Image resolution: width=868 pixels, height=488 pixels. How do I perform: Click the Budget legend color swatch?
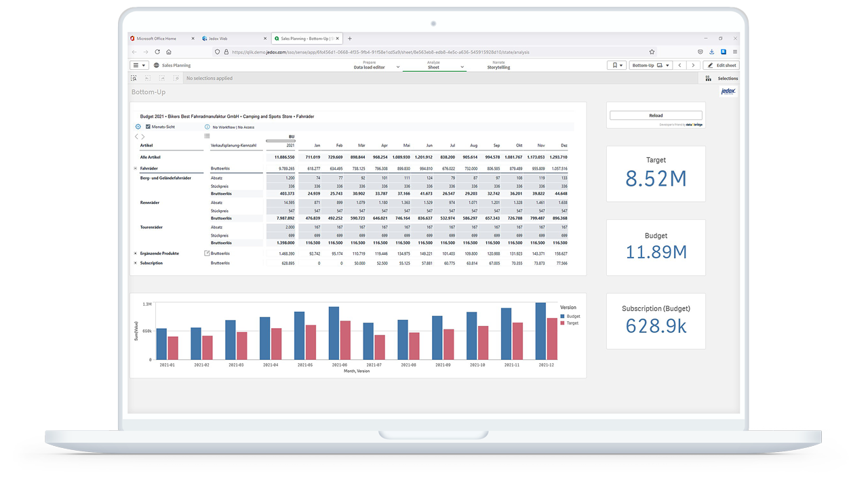(x=562, y=317)
